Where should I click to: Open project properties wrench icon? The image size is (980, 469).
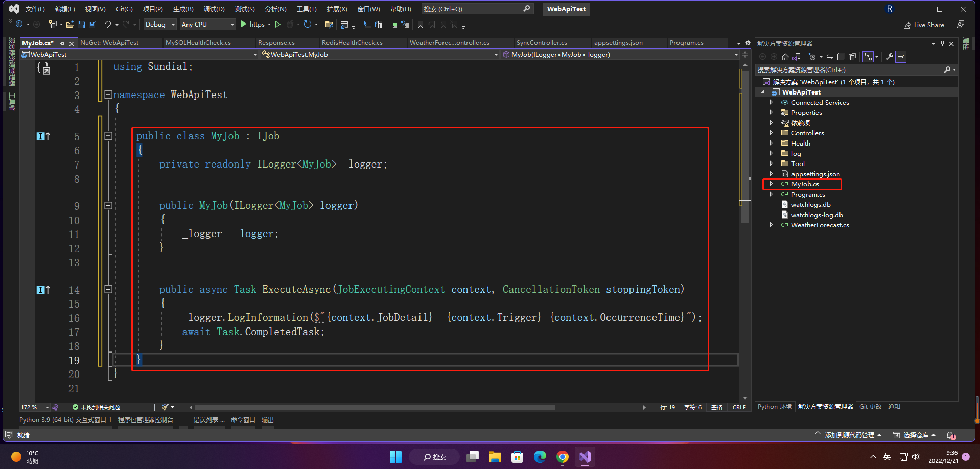(890, 57)
